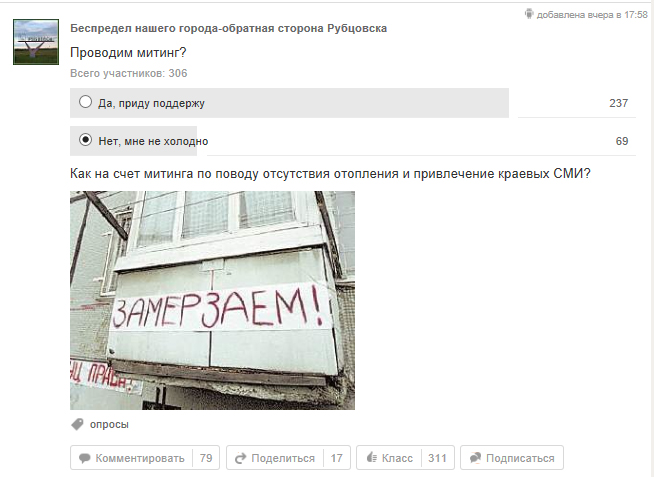The image size is (654, 477).
Task: Click the subscribe chat icon in Подписаться
Action: pyautogui.click(x=475, y=458)
